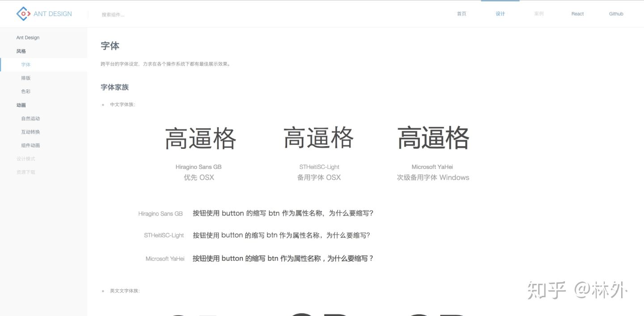Click the 跨平台的字体设定 description sentence
The width and height of the screenshot is (644, 316).
(x=165, y=64)
